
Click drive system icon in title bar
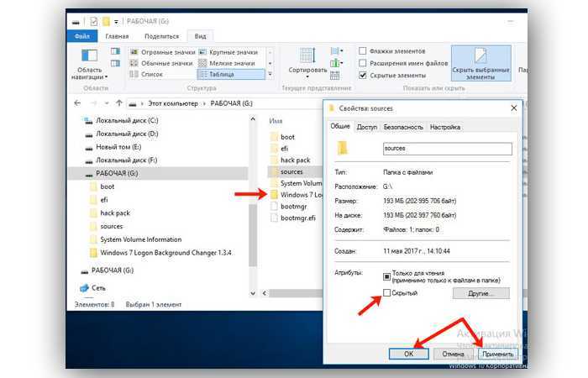[x=76, y=22]
